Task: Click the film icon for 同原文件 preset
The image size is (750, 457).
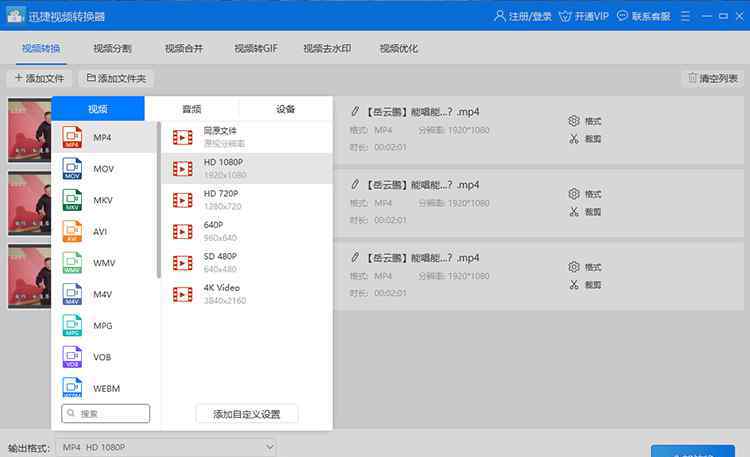Action: coord(183,137)
